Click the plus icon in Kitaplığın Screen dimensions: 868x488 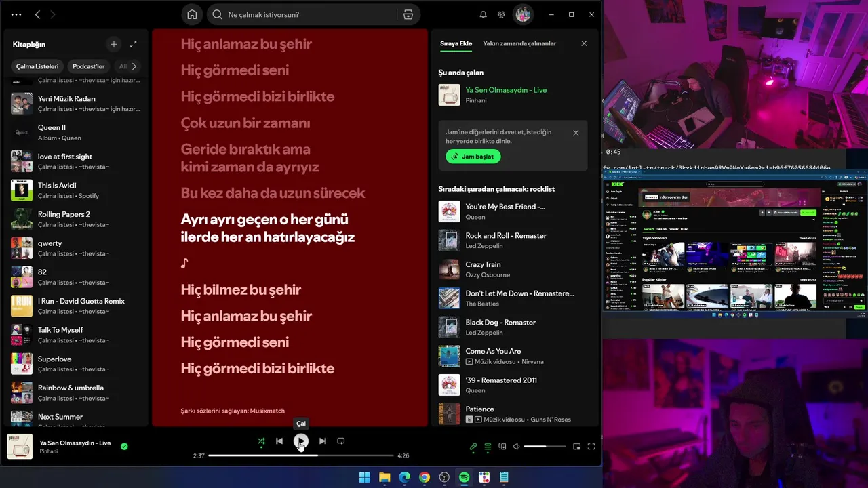[113, 44]
